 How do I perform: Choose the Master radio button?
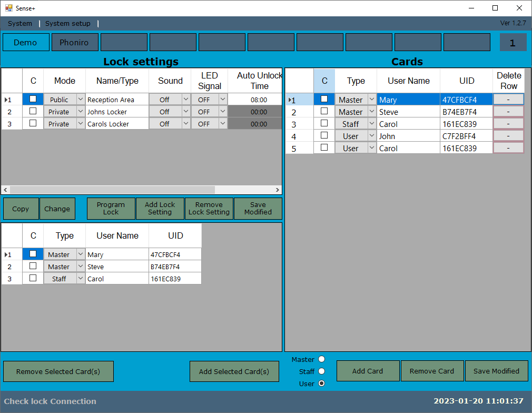coord(321,359)
